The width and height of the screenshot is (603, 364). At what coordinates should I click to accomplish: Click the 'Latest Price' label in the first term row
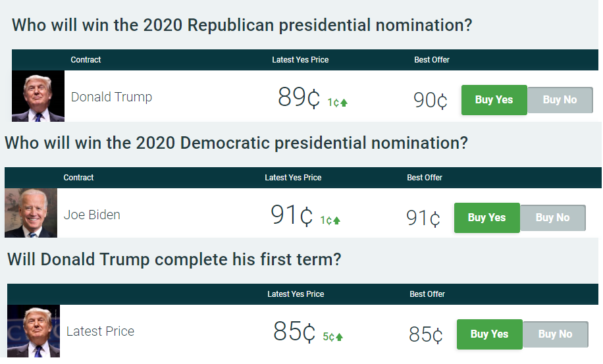(x=100, y=331)
